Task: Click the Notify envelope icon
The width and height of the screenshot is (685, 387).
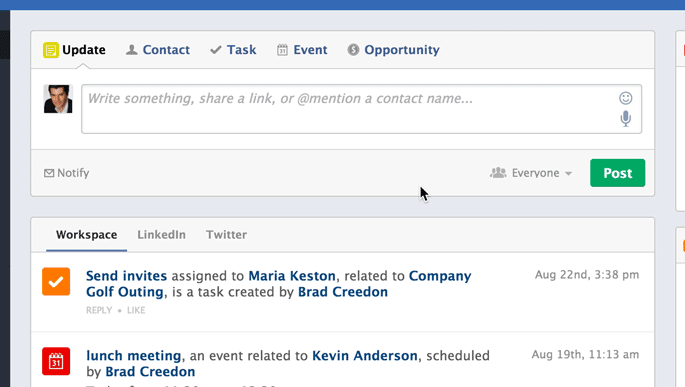Action: (49, 173)
